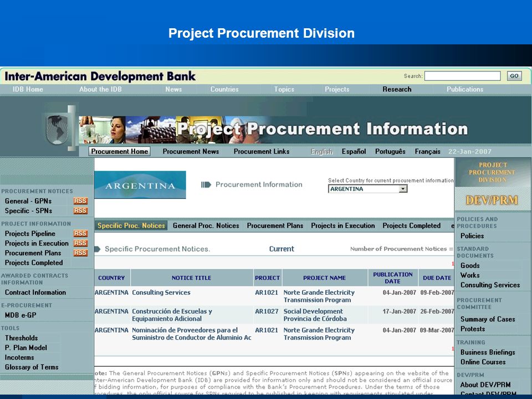
Task: Open RSS feed for Projects Pipeline
Action: (80, 233)
